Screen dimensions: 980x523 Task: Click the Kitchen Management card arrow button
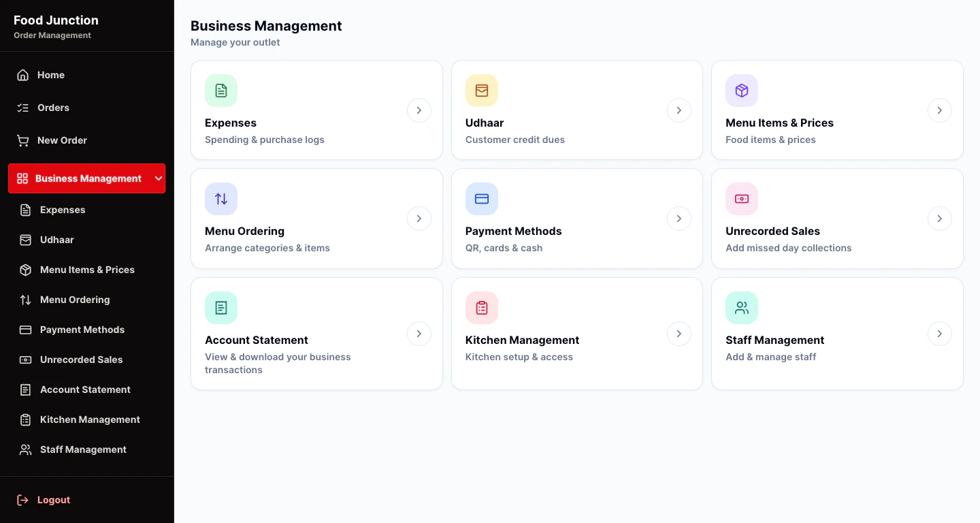pyautogui.click(x=679, y=334)
